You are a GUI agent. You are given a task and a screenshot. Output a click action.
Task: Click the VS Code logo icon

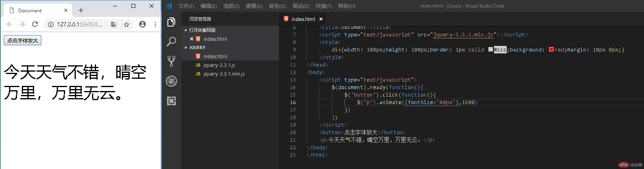click(x=169, y=6)
